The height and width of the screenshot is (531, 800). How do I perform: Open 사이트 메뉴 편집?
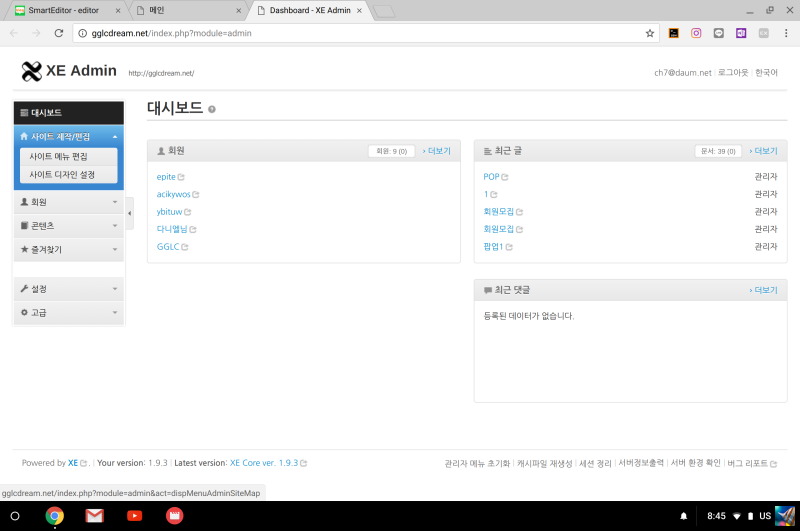[x=69, y=157]
